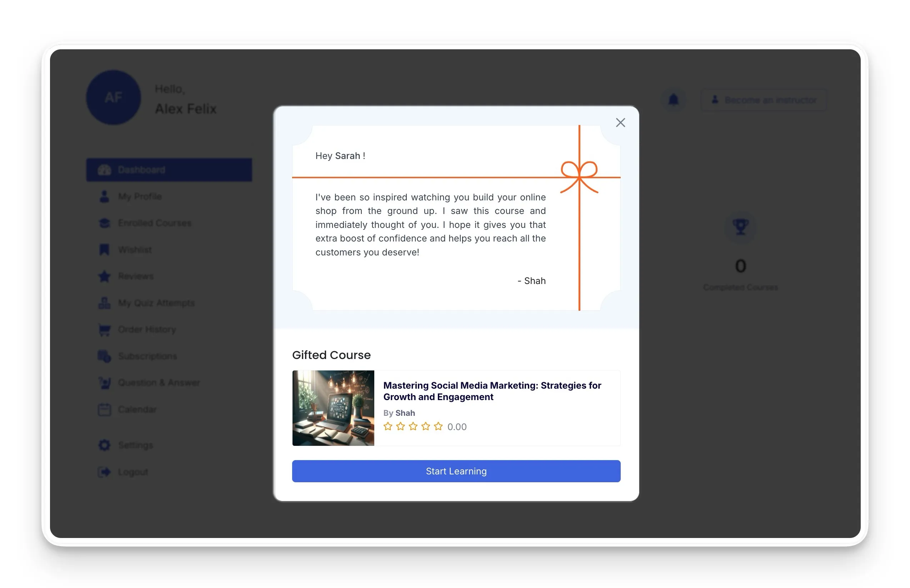Open the notifications bell icon
Screen dimensions: 910x588
tap(673, 100)
